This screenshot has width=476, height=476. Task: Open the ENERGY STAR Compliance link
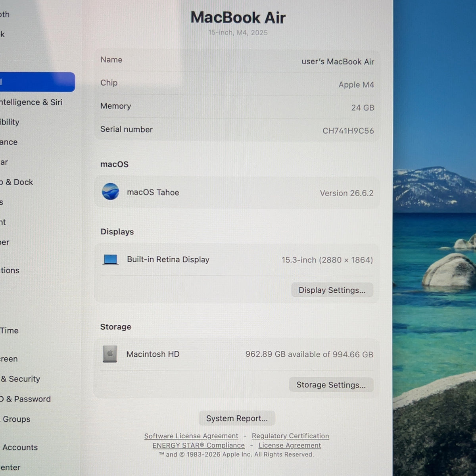tap(199, 445)
